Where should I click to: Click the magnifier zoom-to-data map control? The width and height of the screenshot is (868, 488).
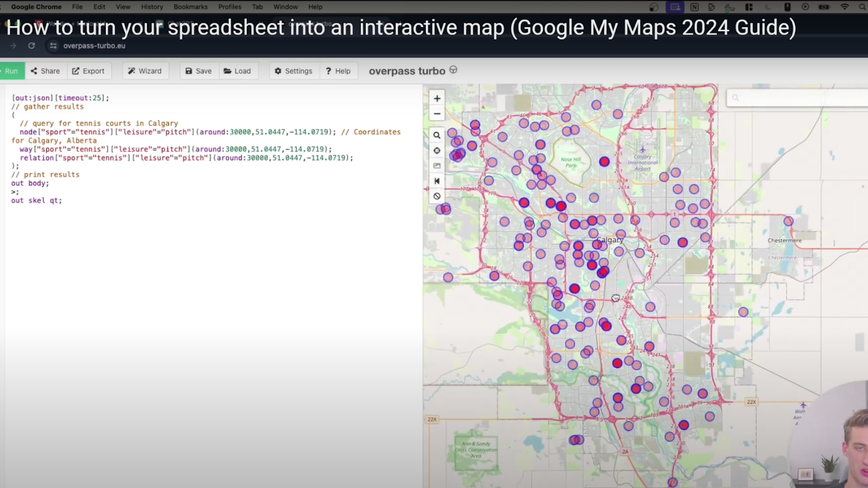click(437, 135)
